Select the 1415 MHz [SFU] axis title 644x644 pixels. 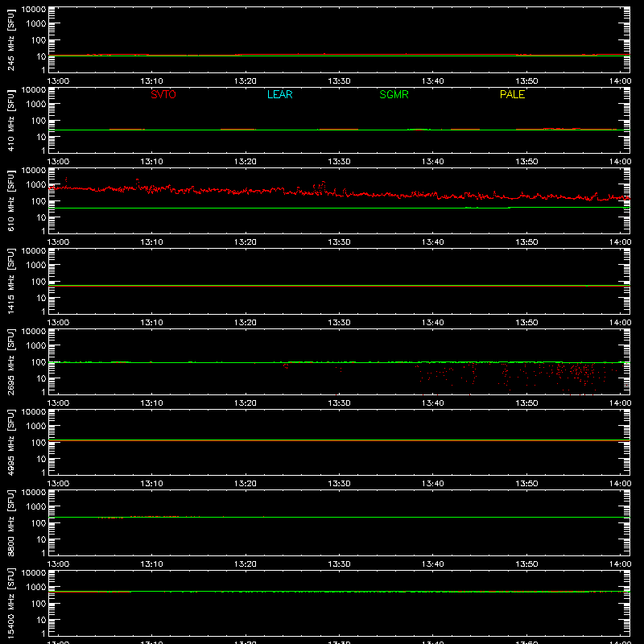tap(10, 281)
